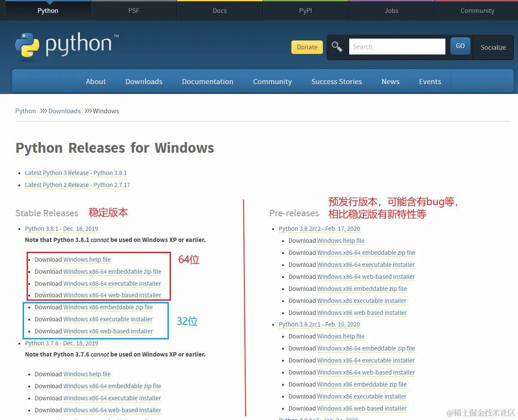Download 3.8.2rc1 Windows x86-64 embeddable zip file

pyautogui.click(x=366, y=348)
